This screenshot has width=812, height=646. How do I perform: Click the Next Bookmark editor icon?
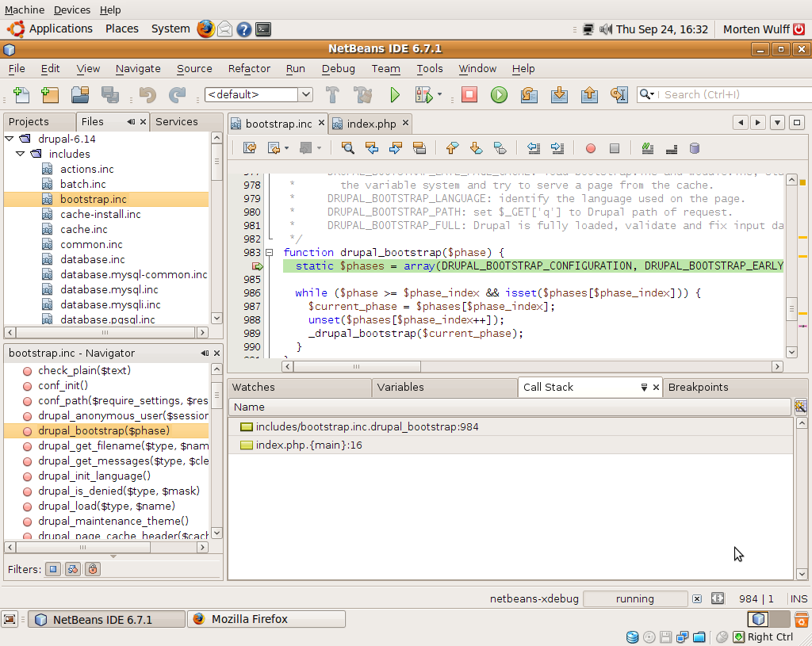coord(476,148)
